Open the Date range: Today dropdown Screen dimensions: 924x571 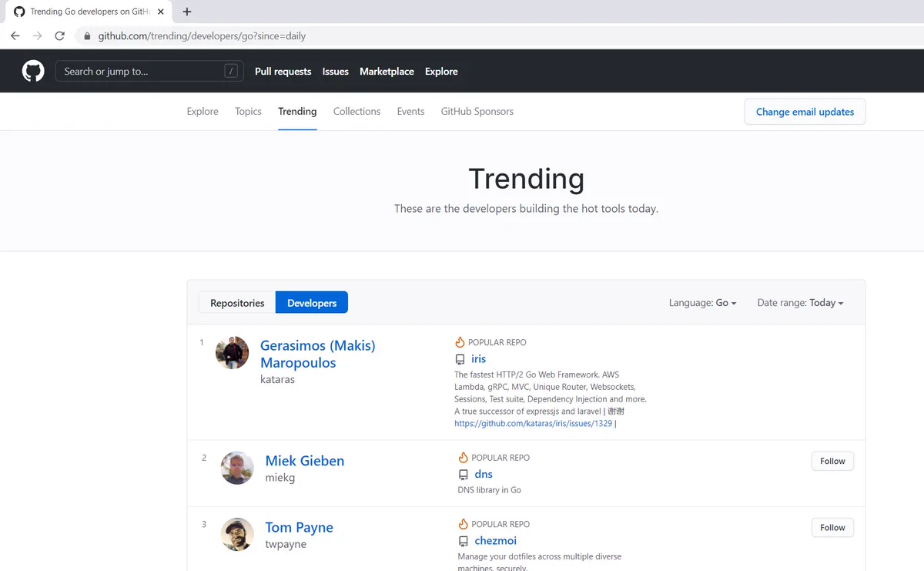tap(800, 303)
